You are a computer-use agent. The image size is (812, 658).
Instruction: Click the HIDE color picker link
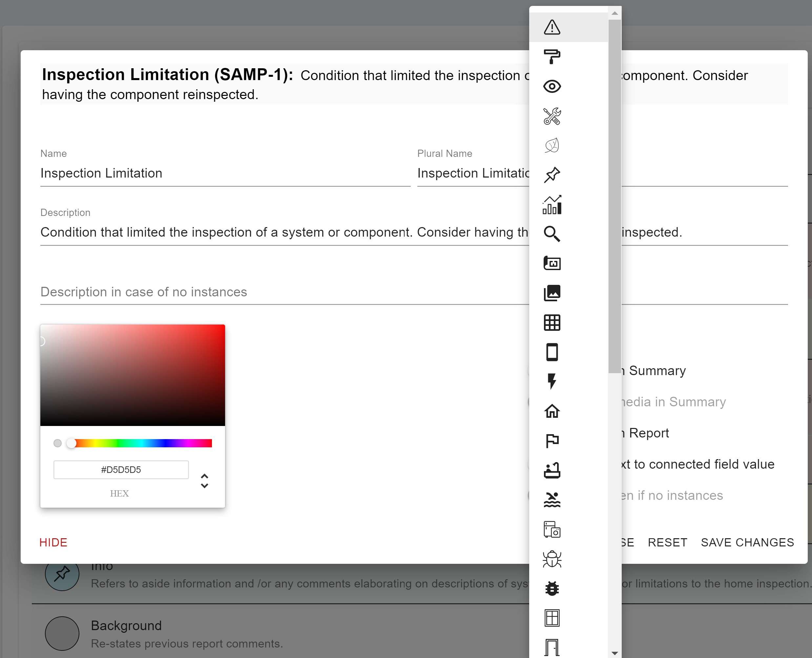[53, 542]
